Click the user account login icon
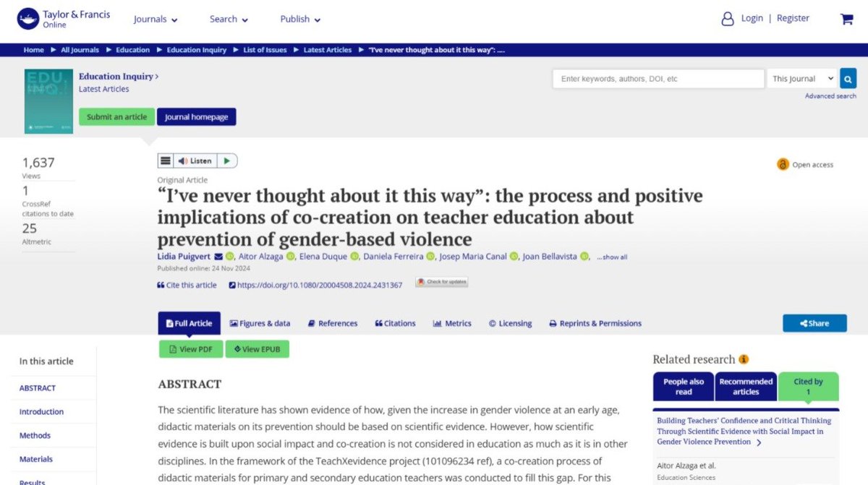The image size is (868, 485). (x=727, y=19)
